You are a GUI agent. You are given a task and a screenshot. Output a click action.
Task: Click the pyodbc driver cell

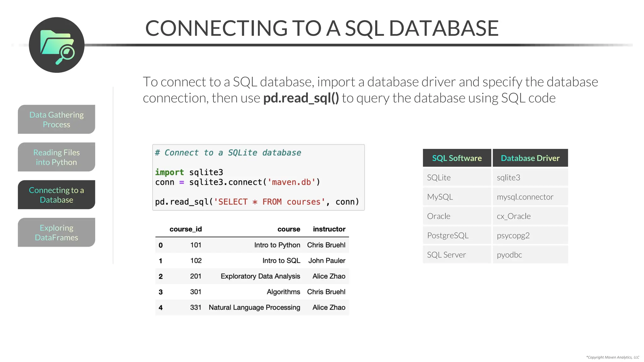click(x=530, y=255)
